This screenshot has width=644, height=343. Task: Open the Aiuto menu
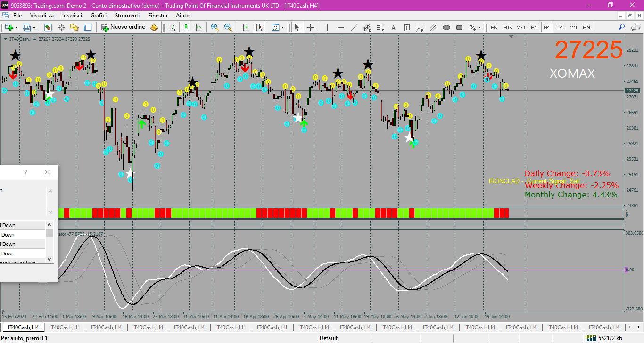point(182,16)
